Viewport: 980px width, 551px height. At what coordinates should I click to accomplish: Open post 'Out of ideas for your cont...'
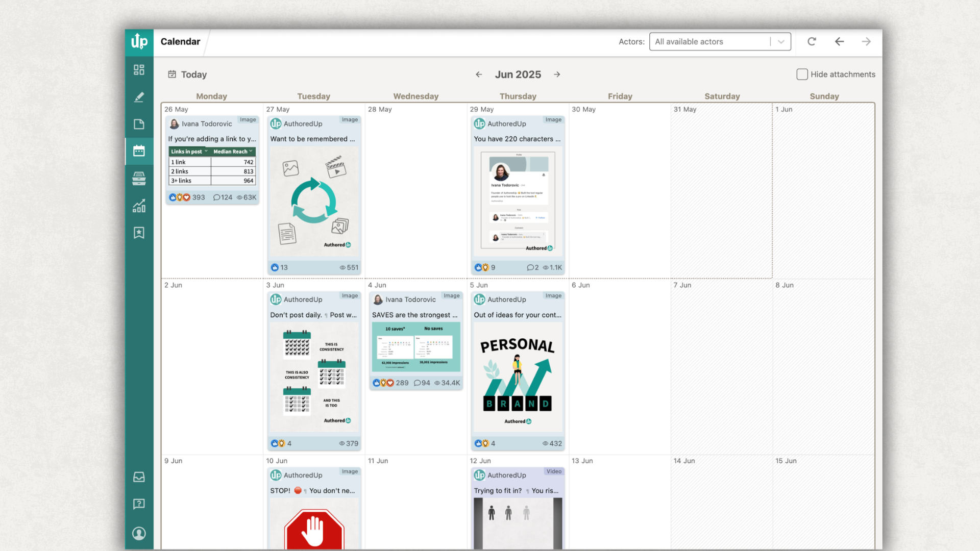(518, 315)
